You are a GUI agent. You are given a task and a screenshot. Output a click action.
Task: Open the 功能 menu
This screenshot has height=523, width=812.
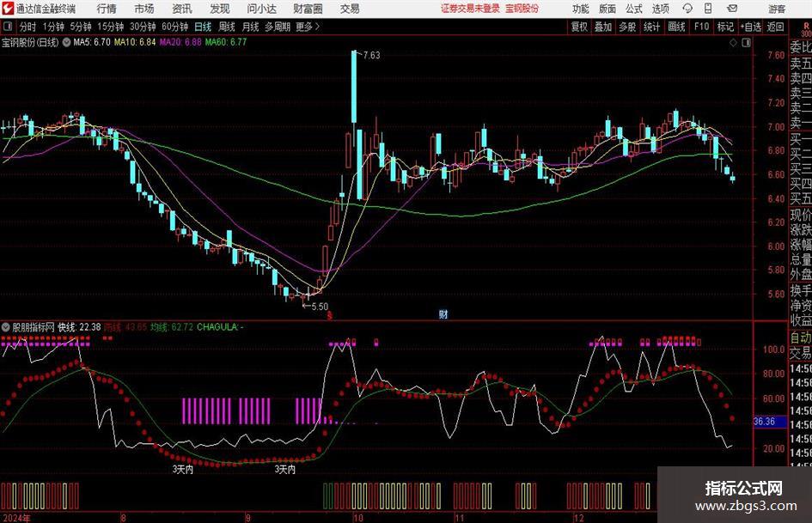pos(581,9)
